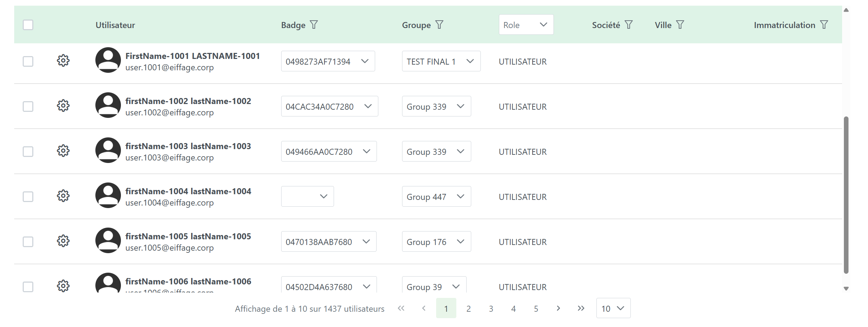The width and height of the screenshot is (868, 327).
Task: Click gear icon for firstName-1003 row
Action: tap(63, 151)
